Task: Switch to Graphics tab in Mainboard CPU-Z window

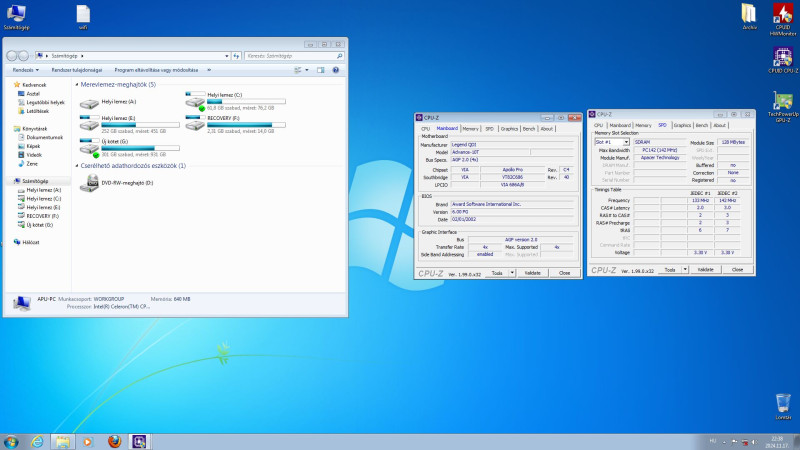Action: point(509,129)
